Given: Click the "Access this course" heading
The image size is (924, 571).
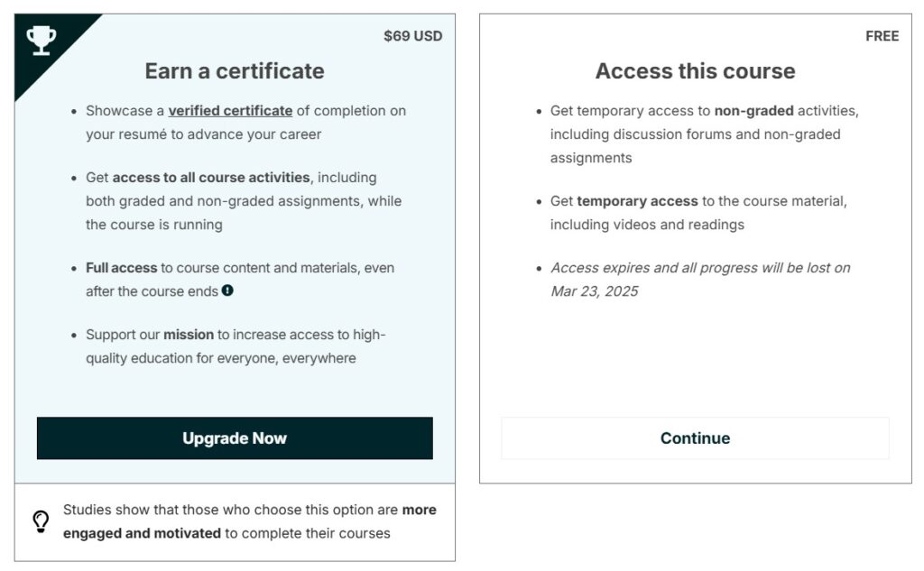Looking at the screenshot, I should 696,71.
